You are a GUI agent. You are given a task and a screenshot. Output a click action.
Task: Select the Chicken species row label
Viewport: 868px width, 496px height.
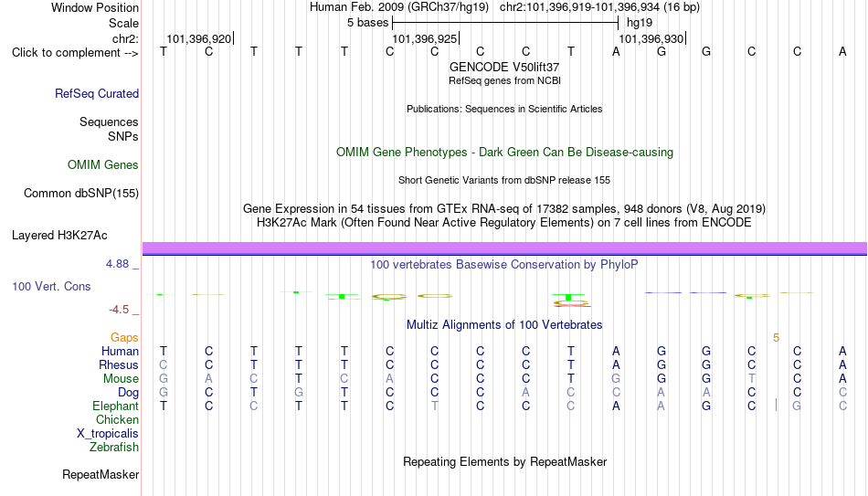[x=117, y=420]
